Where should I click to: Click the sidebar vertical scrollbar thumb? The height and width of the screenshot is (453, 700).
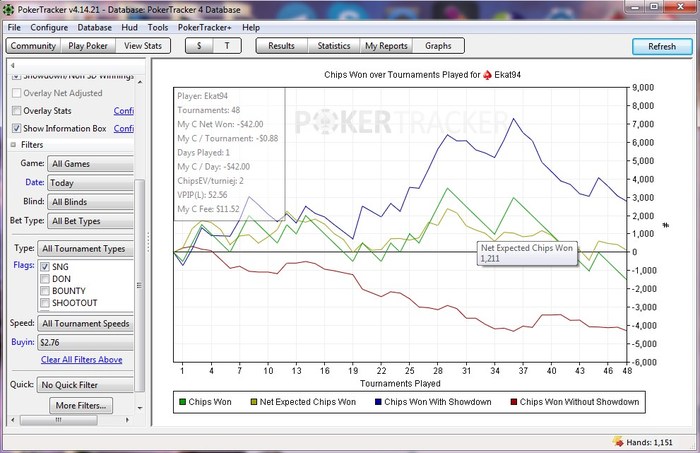(x=140, y=286)
